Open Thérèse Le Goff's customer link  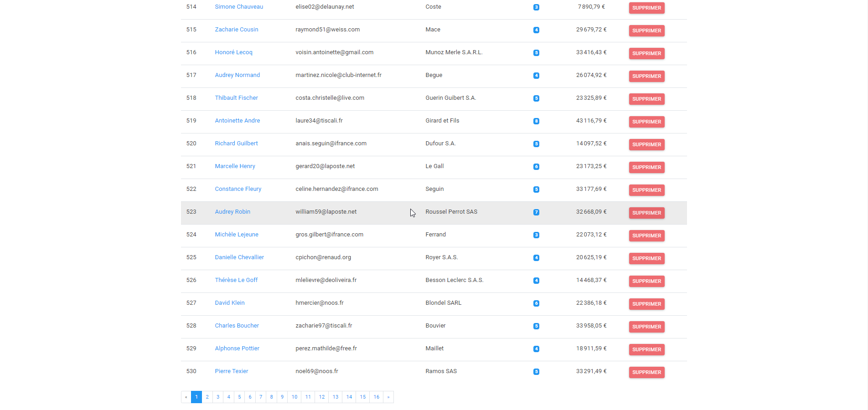[x=236, y=280]
